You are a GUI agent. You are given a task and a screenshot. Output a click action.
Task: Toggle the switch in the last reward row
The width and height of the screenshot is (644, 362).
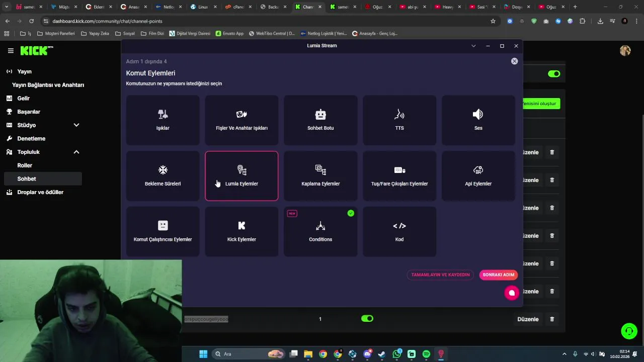[367, 319]
